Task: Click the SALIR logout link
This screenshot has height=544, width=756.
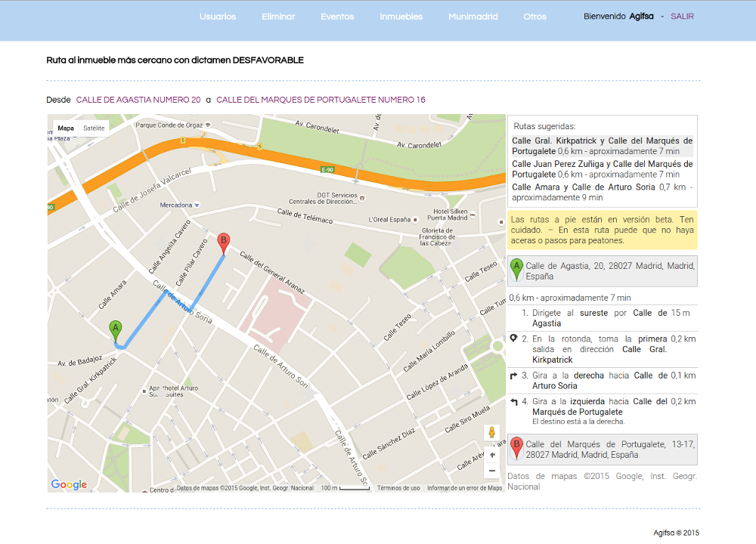Action: coord(682,17)
